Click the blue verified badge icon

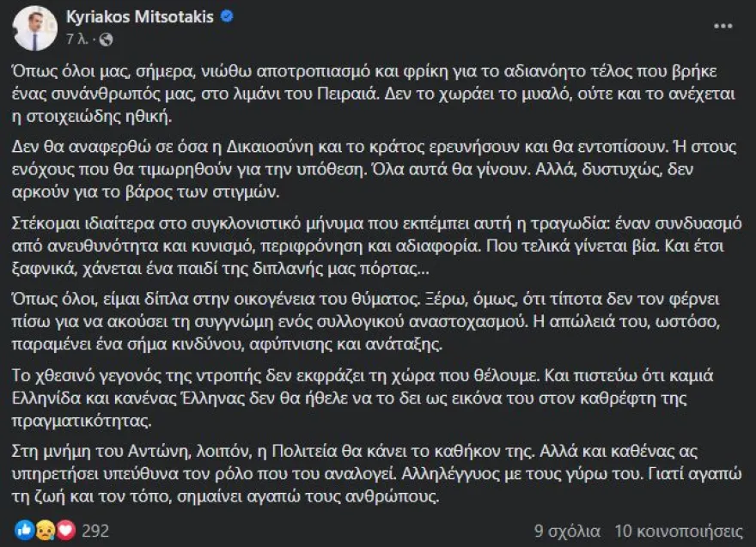click(227, 17)
